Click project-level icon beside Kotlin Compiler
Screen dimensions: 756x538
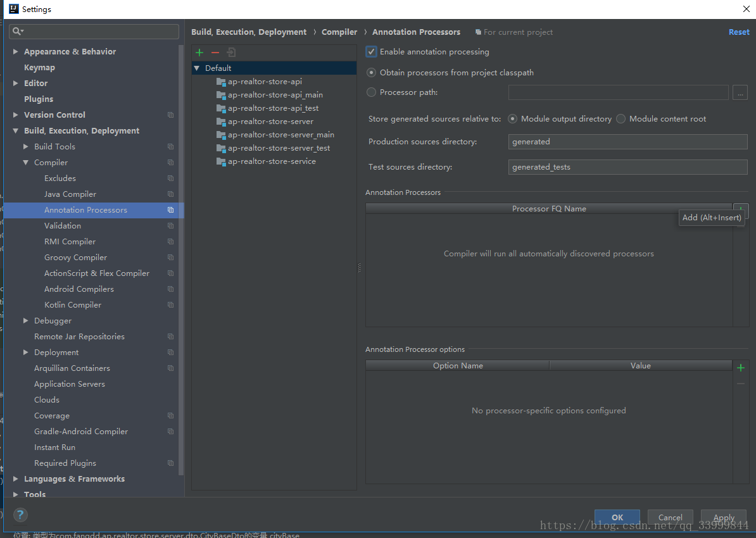pyautogui.click(x=171, y=304)
